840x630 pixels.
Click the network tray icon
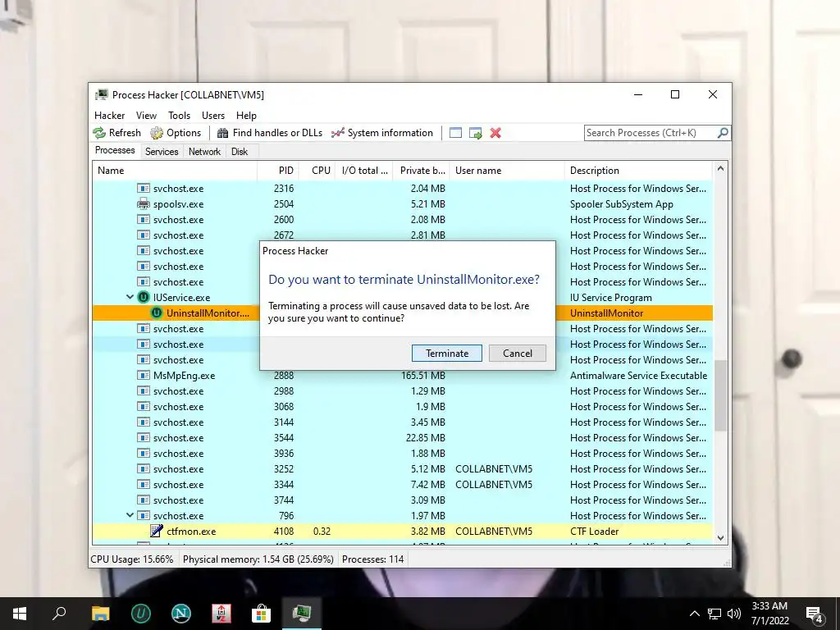pos(714,614)
